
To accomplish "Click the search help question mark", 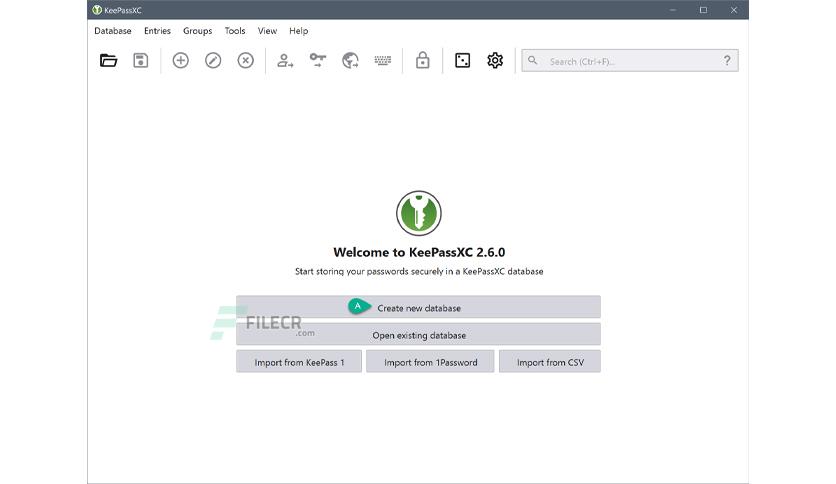I will (727, 61).
